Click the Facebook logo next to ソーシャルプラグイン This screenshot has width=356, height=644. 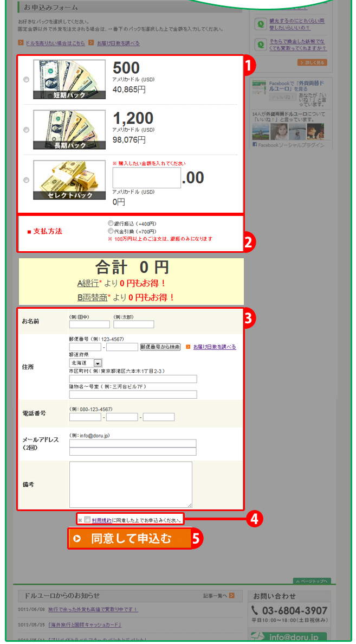254,145
